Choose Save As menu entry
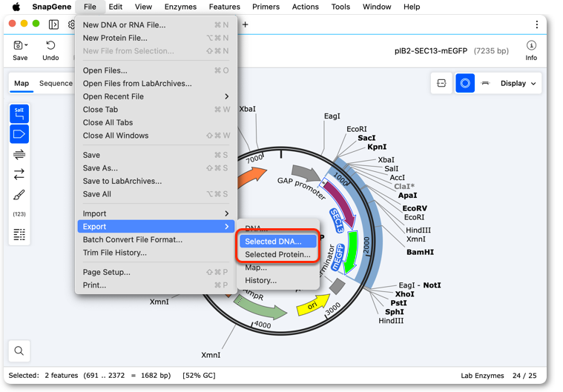This screenshot has width=563, height=392. [156, 168]
